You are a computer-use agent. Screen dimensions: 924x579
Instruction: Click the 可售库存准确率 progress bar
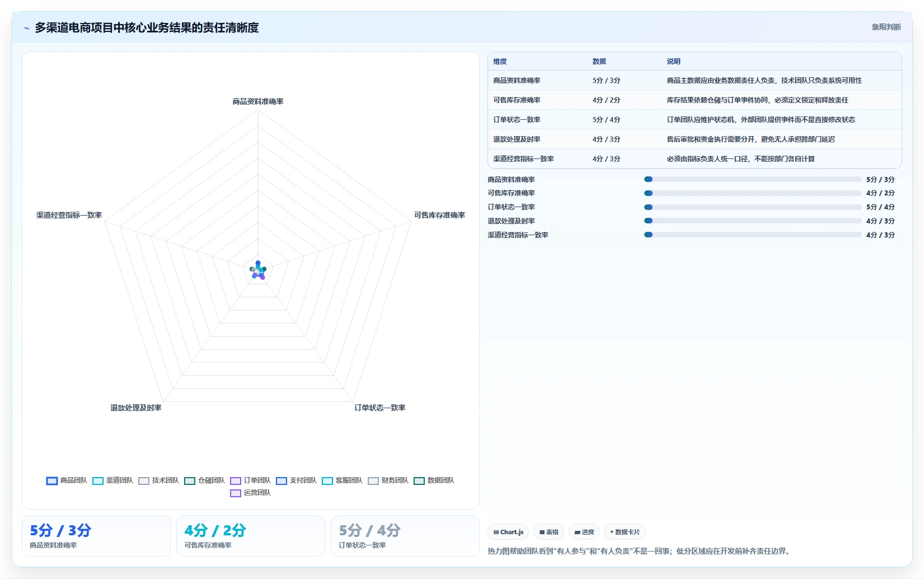pyautogui.click(x=753, y=193)
